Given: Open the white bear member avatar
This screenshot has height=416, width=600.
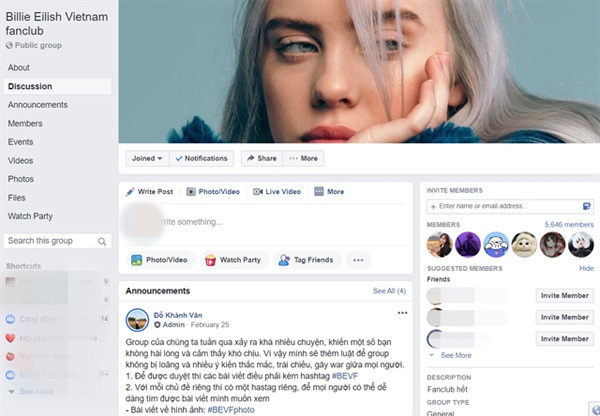Looking at the screenshot, I should (496, 245).
